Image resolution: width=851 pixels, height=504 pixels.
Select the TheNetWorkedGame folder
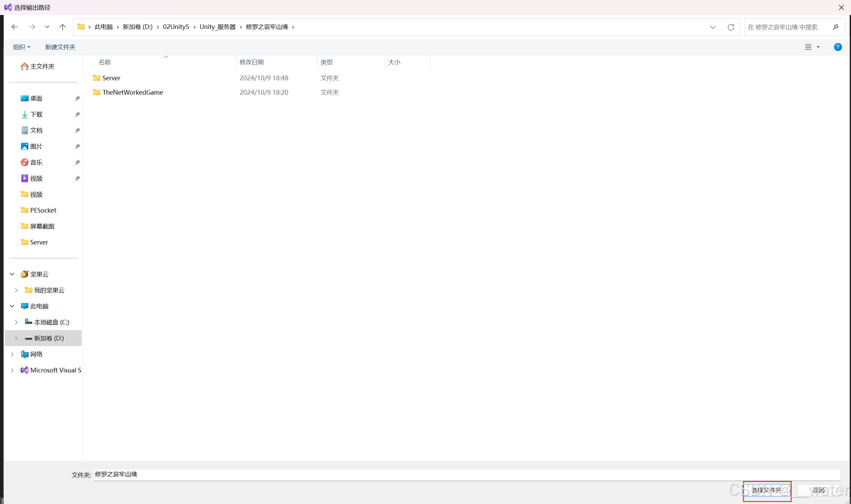[133, 92]
